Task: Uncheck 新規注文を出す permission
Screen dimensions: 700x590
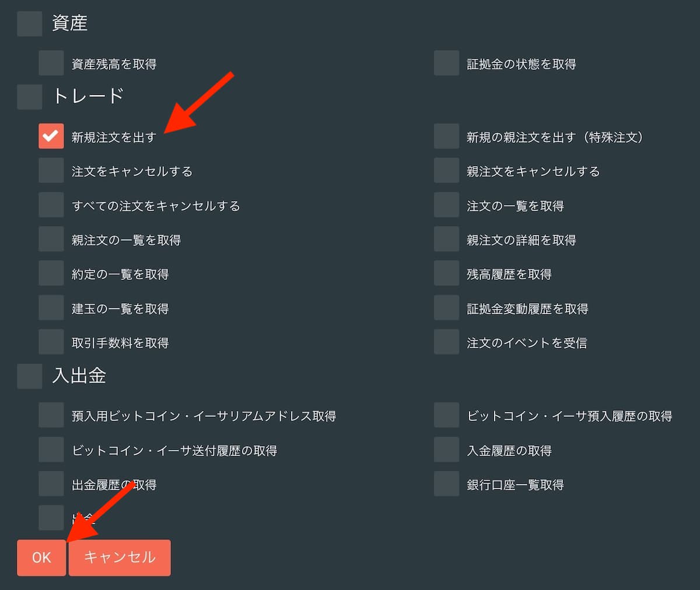Action: [51, 136]
